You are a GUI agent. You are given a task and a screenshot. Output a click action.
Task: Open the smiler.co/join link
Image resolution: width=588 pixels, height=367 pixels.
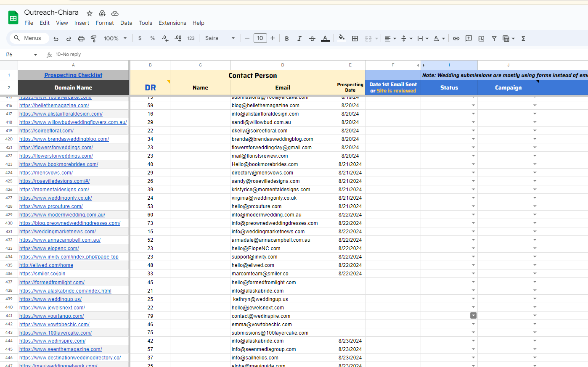click(42, 274)
